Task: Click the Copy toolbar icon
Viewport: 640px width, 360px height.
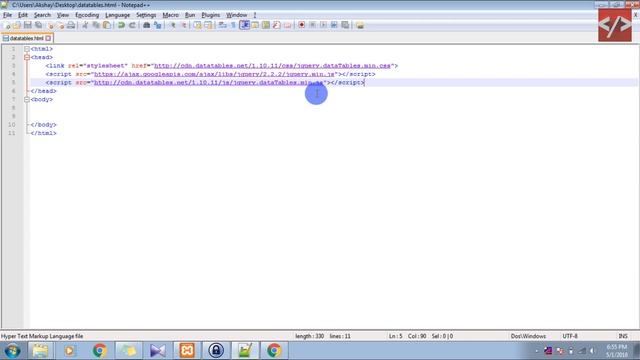Action: pyautogui.click(x=96, y=25)
